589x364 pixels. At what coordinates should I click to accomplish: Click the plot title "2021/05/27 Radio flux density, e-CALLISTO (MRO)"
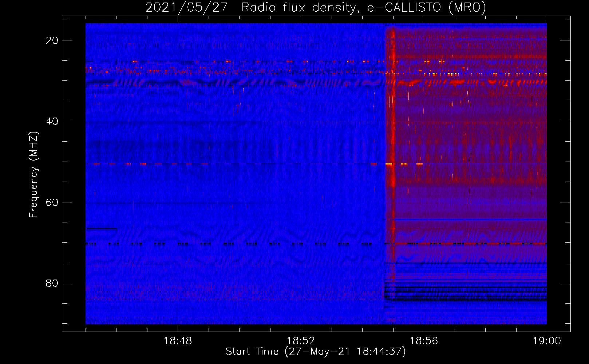pyautogui.click(x=316, y=7)
